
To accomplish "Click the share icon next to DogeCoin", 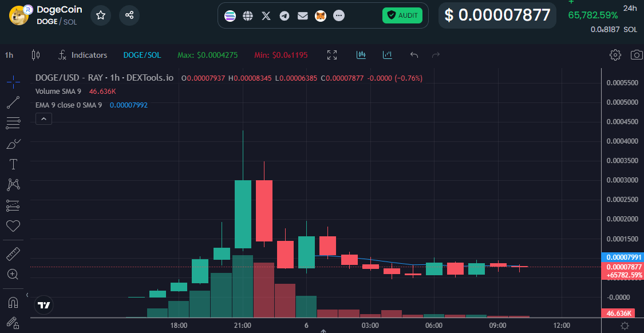I will (x=129, y=15).
